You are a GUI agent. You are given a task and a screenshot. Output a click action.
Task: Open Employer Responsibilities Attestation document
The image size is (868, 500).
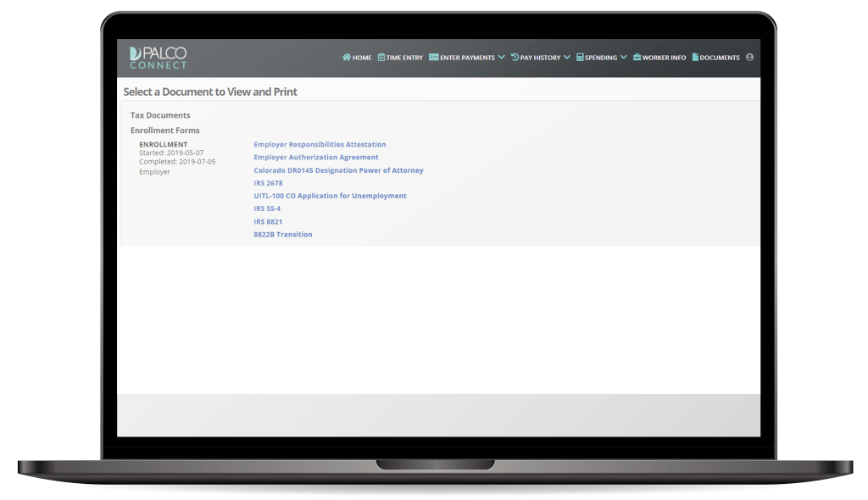(x=320, y=145)
